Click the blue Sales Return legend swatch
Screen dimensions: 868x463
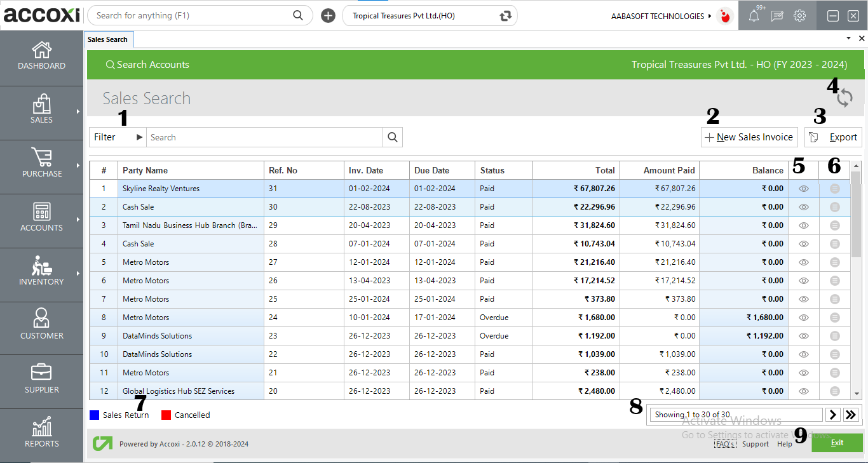coord(95,415)
